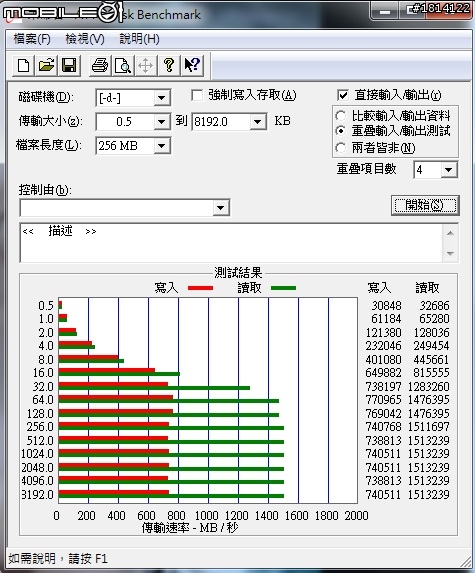Expand transfer size 8192.0 dropdown

pos(258,122)
